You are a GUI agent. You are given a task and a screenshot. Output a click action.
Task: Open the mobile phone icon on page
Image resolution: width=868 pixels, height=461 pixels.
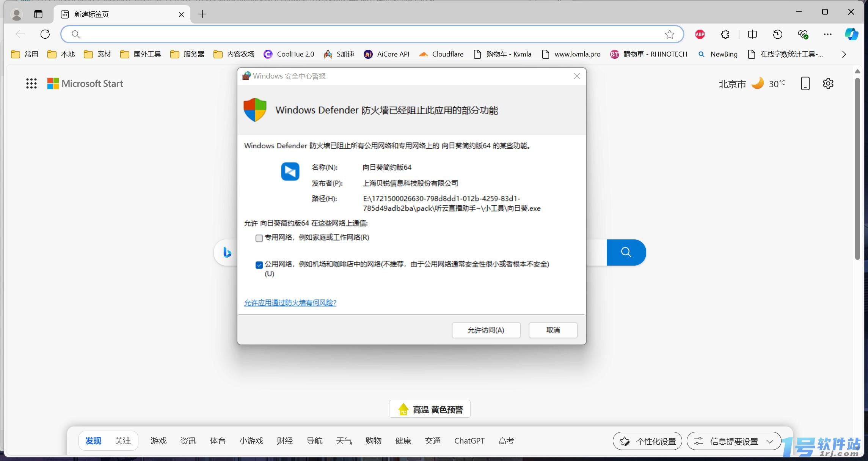tap(805, 83)
